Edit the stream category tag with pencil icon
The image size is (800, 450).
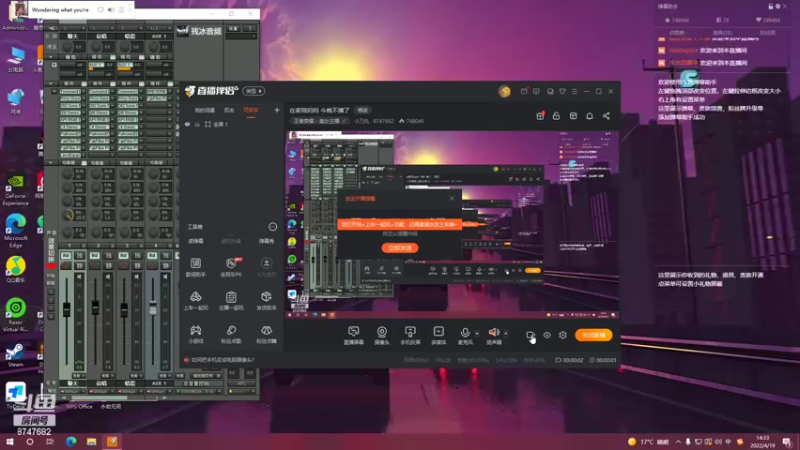point(320,121)
